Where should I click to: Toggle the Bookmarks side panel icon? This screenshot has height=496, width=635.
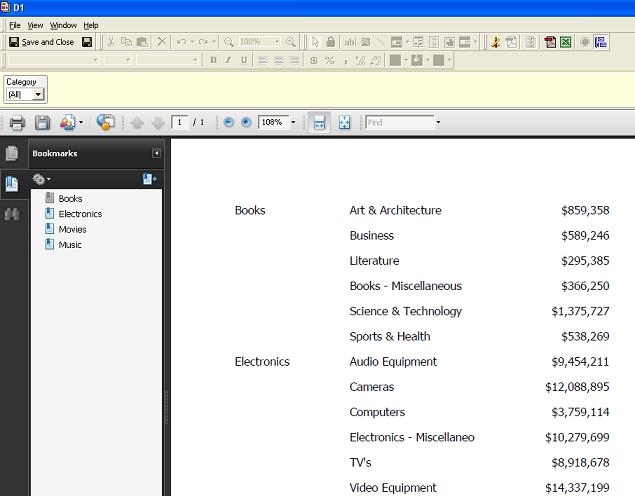tap(13, 183)
